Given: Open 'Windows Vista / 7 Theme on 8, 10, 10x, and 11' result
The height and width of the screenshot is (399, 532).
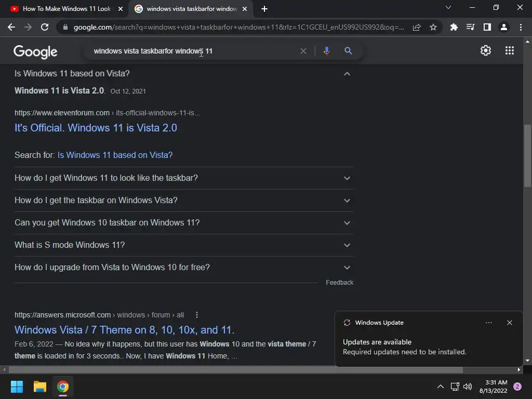Looking at the screenshot, I should pyautogui.click(x=124, y=330).
